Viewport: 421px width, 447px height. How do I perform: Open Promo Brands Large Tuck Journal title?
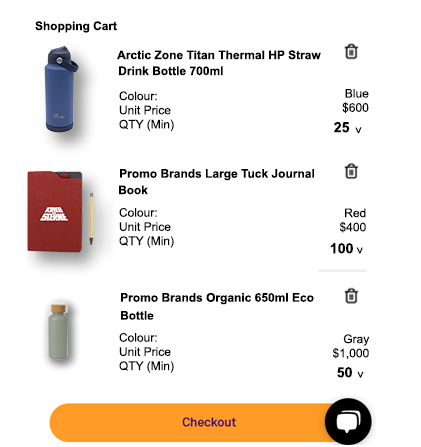tap(217, 182)
